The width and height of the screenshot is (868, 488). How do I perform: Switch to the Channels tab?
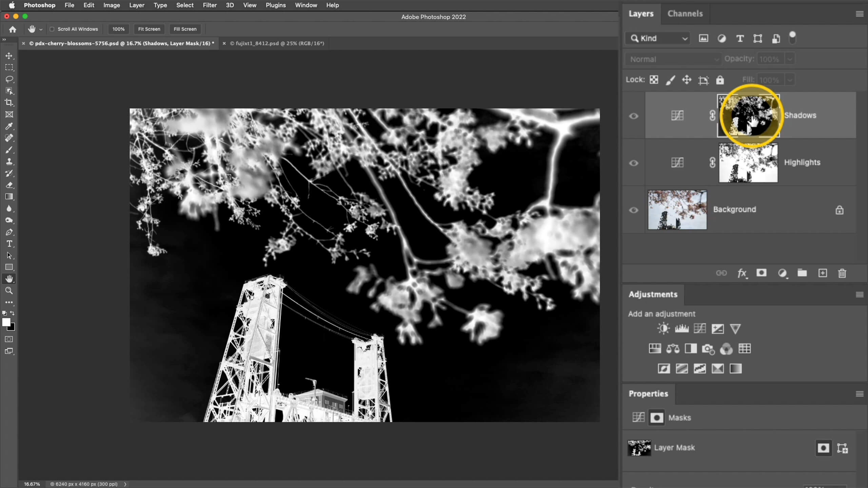(x=685, y=14)
